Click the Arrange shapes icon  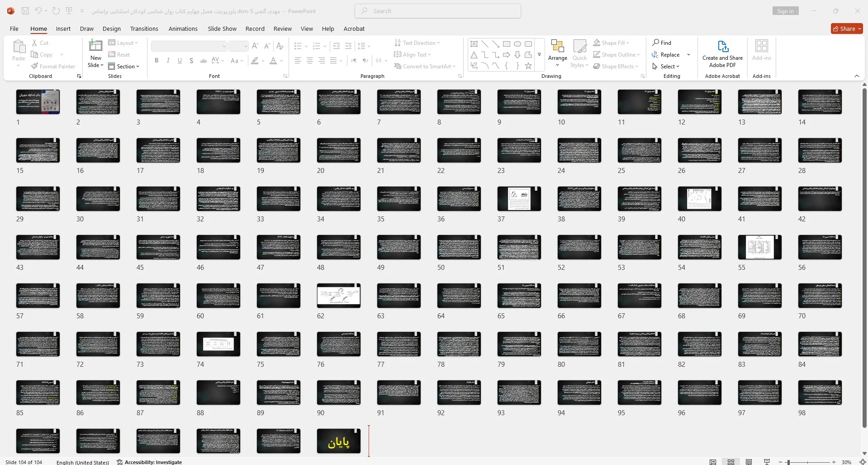557,46
